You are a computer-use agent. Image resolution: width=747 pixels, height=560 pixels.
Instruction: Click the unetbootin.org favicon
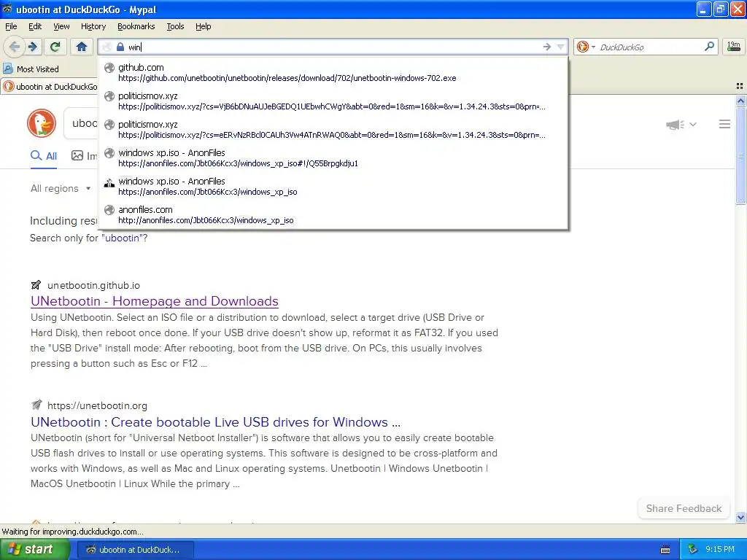pos(36,405)
